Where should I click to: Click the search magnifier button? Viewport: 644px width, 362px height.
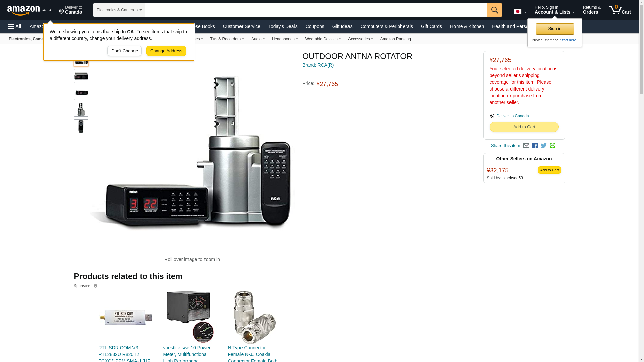coord(495,10)
